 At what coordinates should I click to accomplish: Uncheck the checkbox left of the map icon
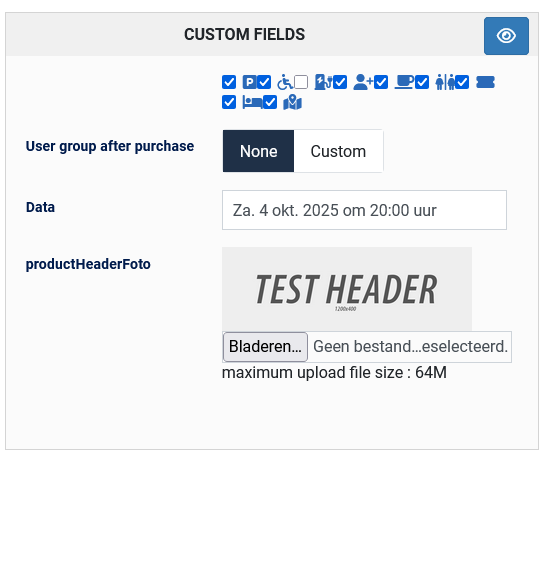(x=270, y=102)
